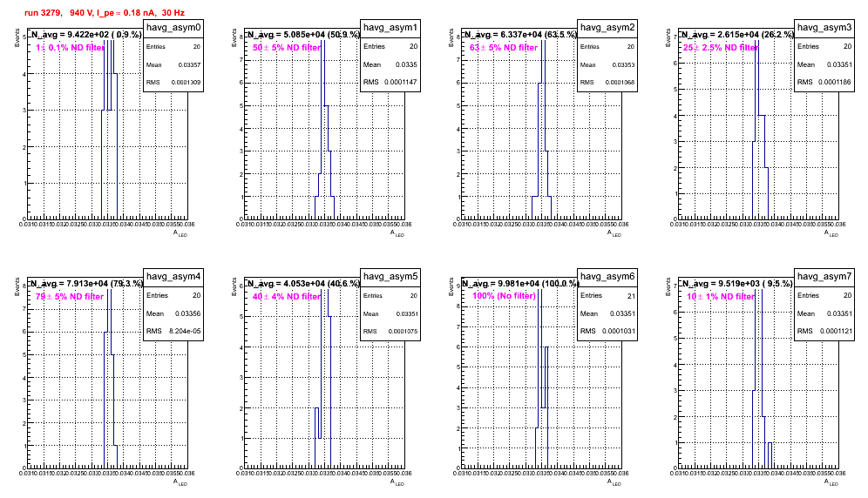Select the 79± 5% ND filter label
The image size is (868, 498).
[70, 297]
